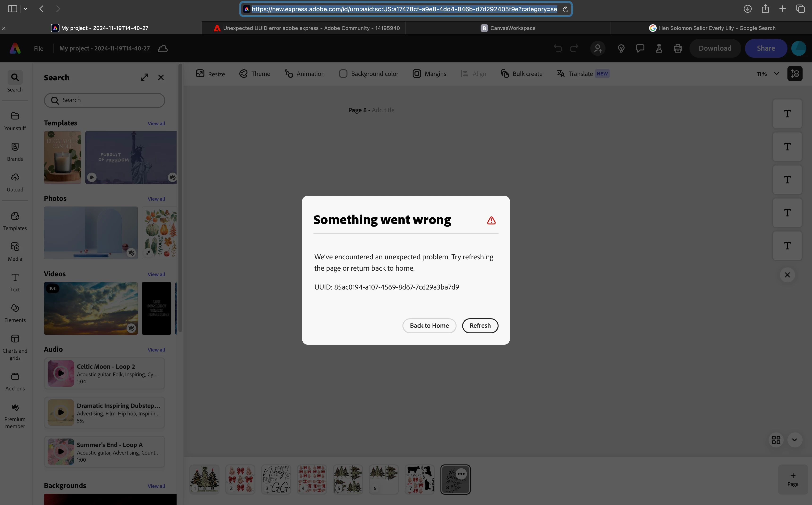Expand Safari sidebar options chevron
812x505 pixels.
(x=25, y=9)
